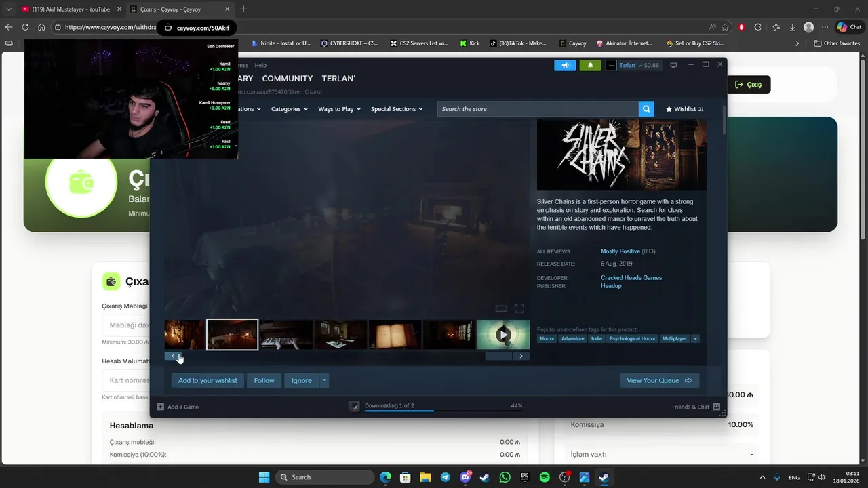Open the Categories dropdown in Steam store
Viewport: 868px width, 488px height.
click(290, 109)
